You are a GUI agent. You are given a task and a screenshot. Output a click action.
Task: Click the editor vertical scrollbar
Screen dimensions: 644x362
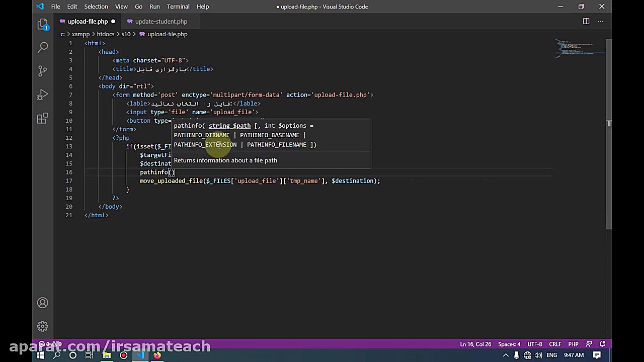click(x=608, y=151)
